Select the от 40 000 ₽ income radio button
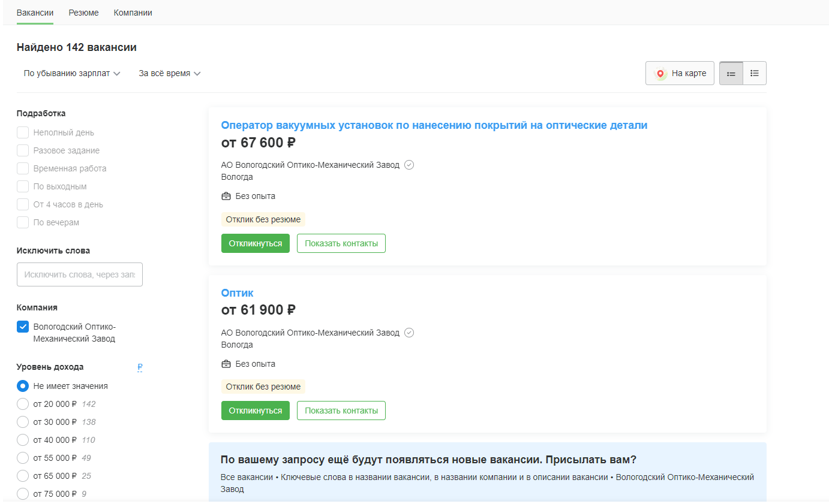Screen dimensions: 829x504 23,440
